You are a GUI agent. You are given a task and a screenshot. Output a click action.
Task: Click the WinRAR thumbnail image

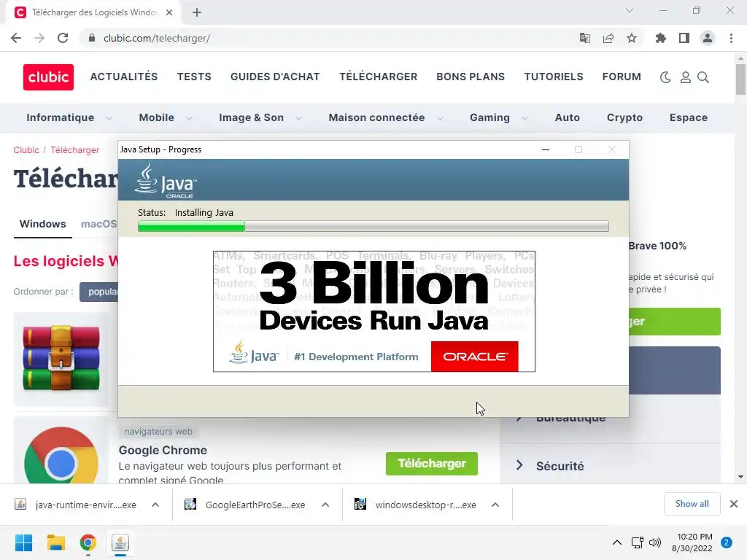click(x=61, y=359)
